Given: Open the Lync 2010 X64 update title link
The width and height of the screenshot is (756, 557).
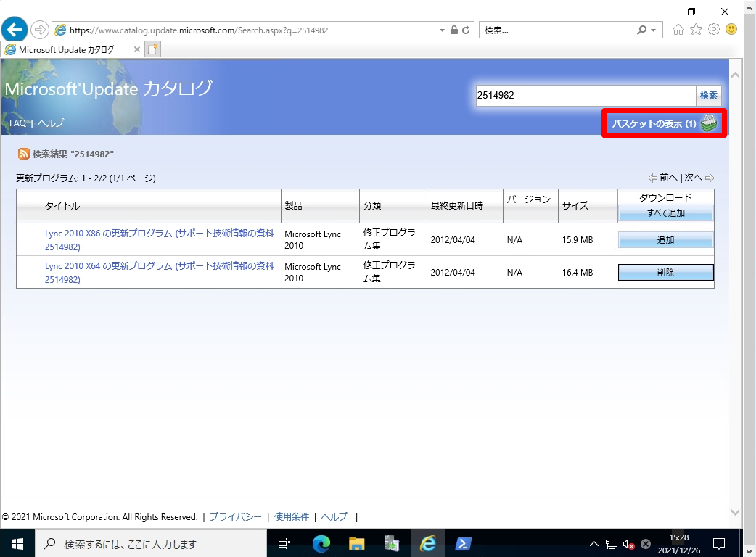Looking at the screenshot, I should click(x=159, y=273).
